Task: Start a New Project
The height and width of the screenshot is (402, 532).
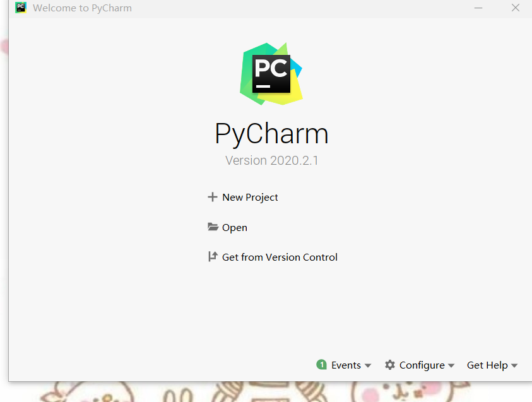Action: coord(250,198)
